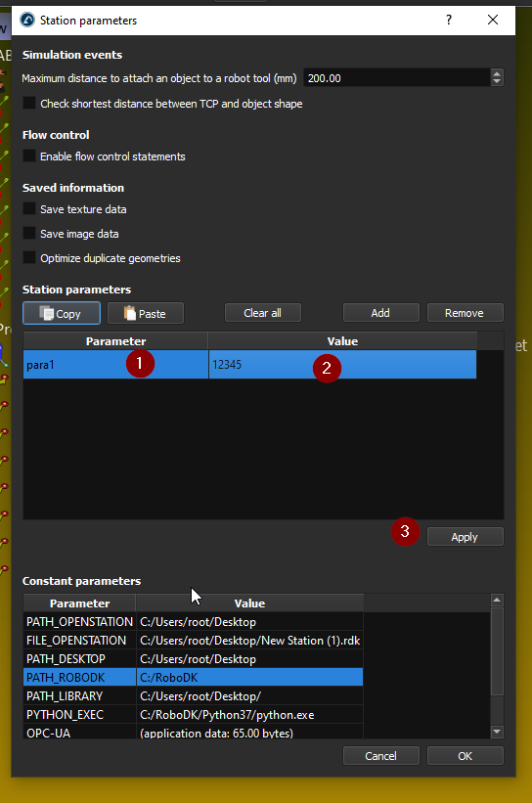Select the PATH_DESKTOP parameter cell
The image size is (532, 803).
[79, 659]
